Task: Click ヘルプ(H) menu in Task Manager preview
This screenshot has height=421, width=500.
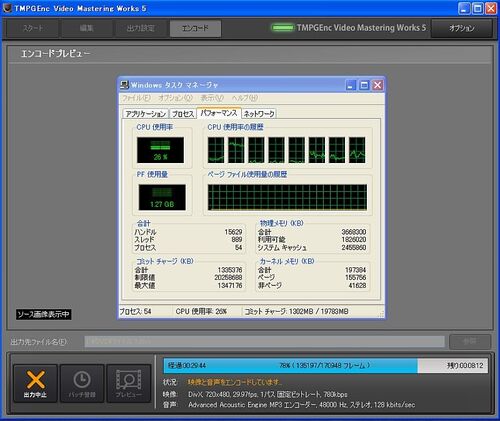Action: (245, 98)
